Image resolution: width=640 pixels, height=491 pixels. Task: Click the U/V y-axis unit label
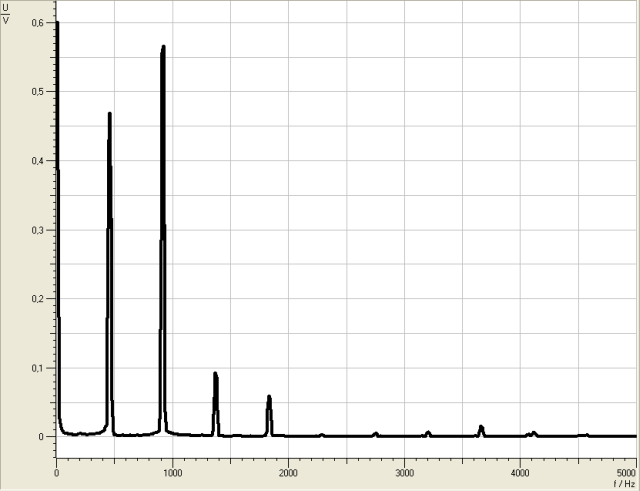click(x=6, y=13)
